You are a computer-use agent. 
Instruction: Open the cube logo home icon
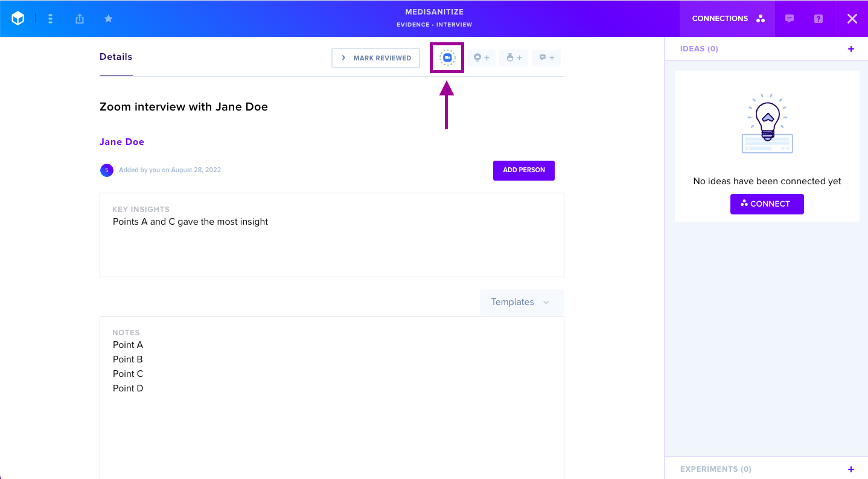click(x=18, y=19)
